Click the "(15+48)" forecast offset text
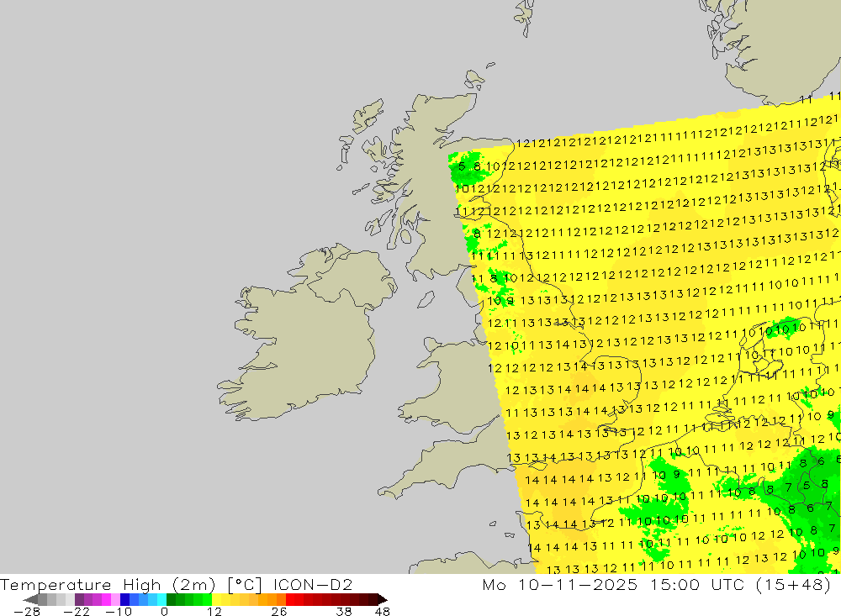The image size is (841, 616). pos(793,584)
